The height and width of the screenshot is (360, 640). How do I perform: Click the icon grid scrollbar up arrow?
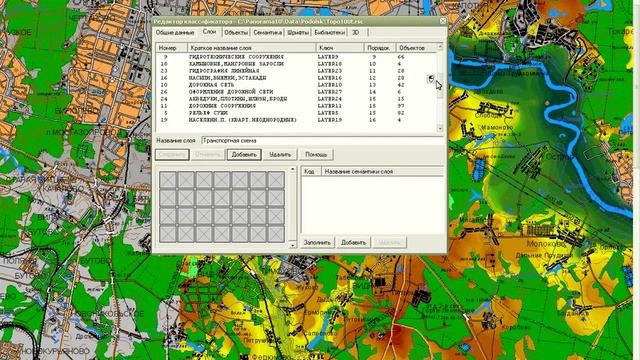(x=293, y=169)
